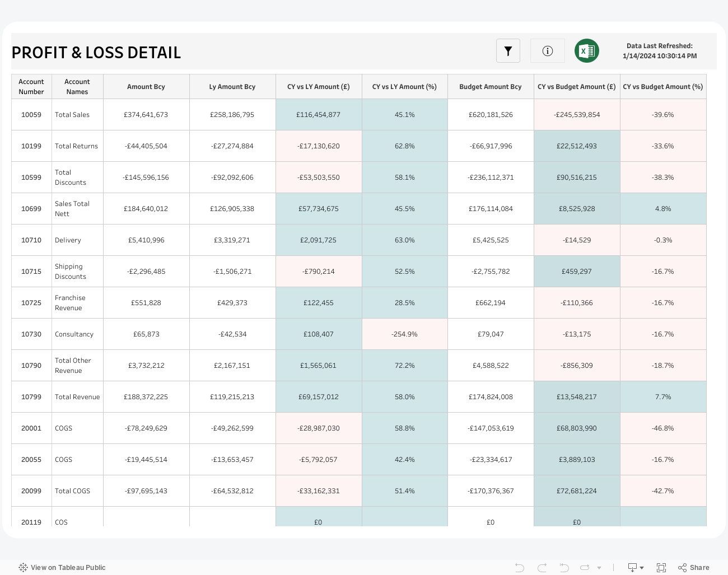Screen dimensions: 728x575
Task: Click the -£42,534 Ly Amount cell
Action: 232,334
